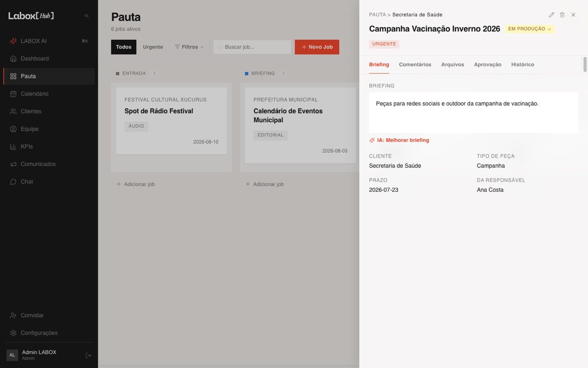The image size is (588, 368).
Task: Select Pauta in sidebar navigation
Action: click(x=49, y=77)
